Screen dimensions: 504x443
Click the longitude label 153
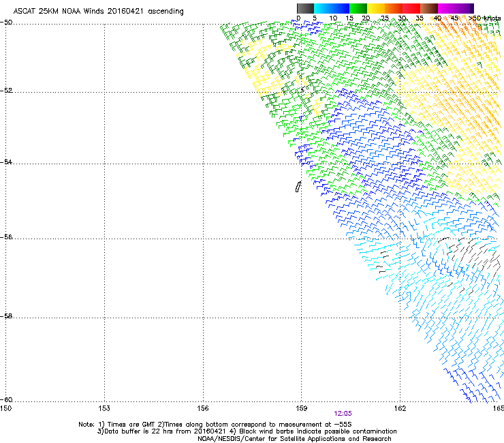tap(104, 408)
